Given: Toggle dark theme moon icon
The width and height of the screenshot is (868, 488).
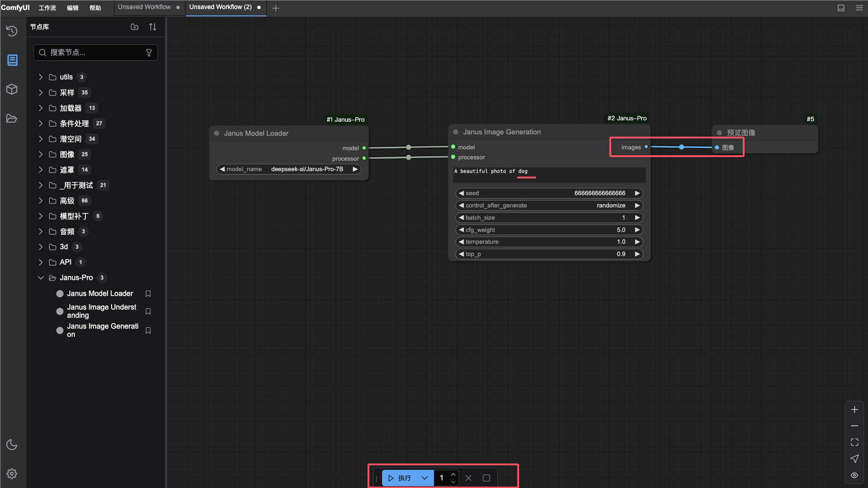Looking at the screenshot, I should 12,445.
